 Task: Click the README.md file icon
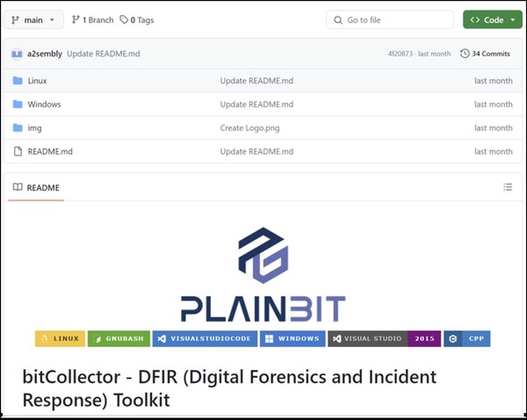tap(18, 152)
